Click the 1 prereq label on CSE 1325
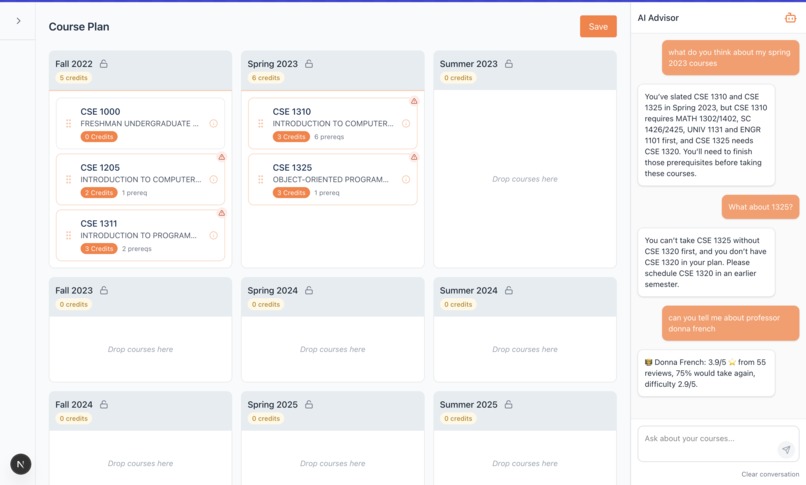The height and width of the screenshot is (485, 806). [x=326, y=193]
